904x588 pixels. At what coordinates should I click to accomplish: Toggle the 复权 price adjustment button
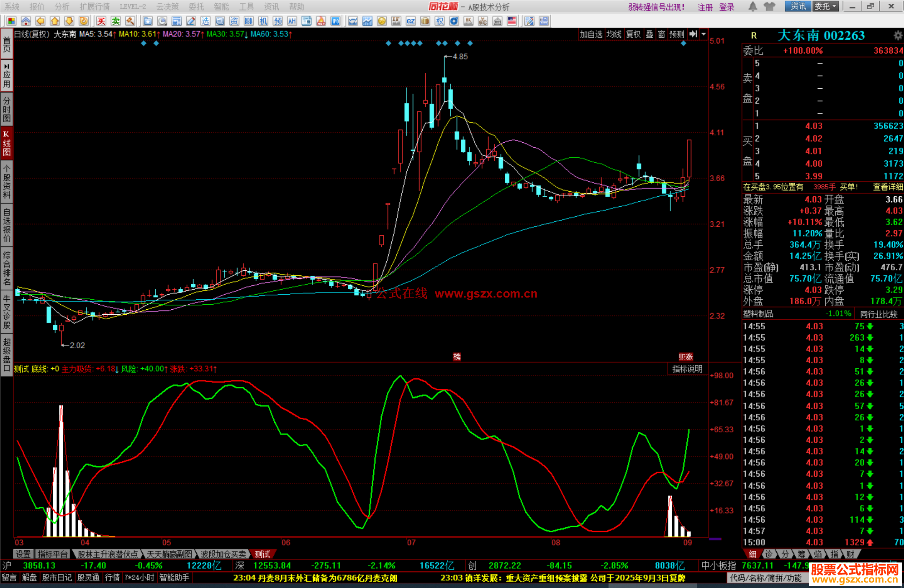[x=633, y=34]
